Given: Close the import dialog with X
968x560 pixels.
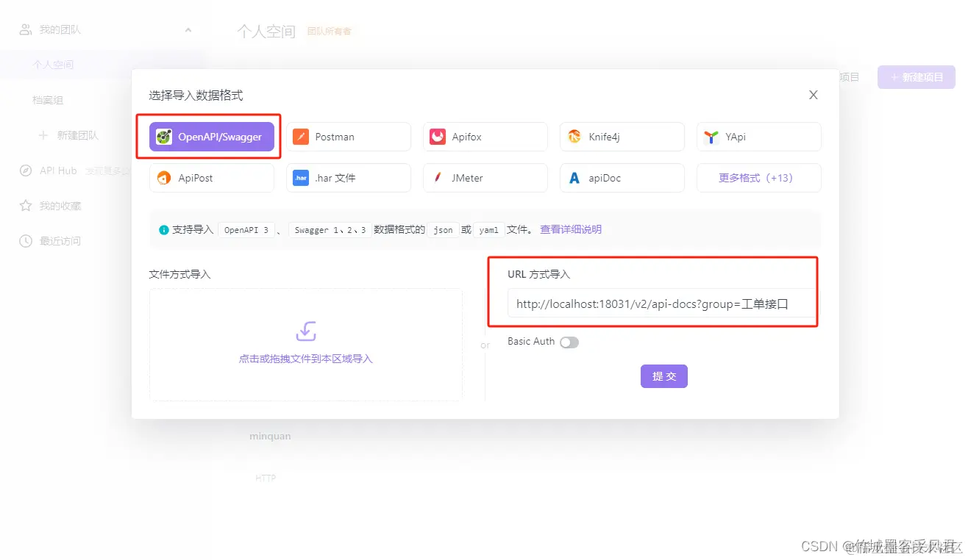Looking at the screenshot, I should pos(814,95).
